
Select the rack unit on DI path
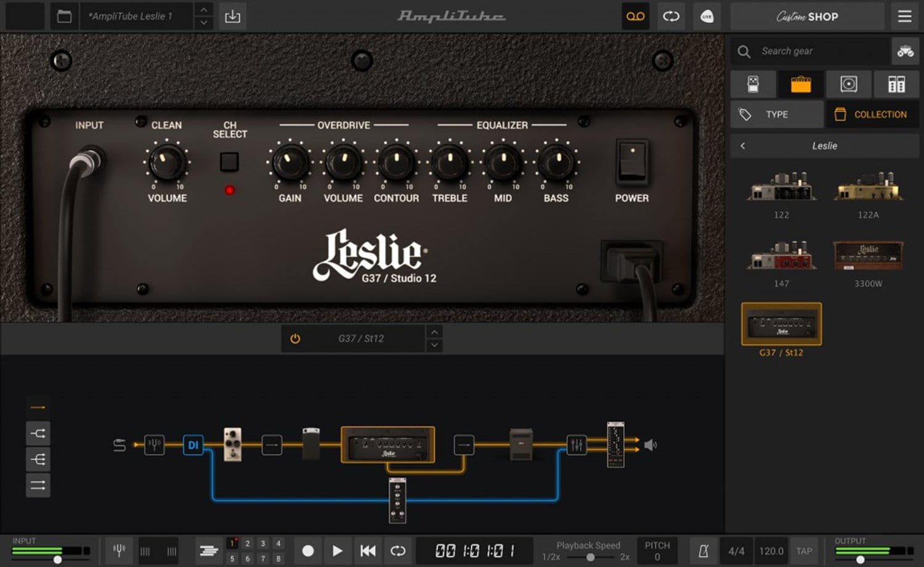pyautogui.click(x=397, y=500)
